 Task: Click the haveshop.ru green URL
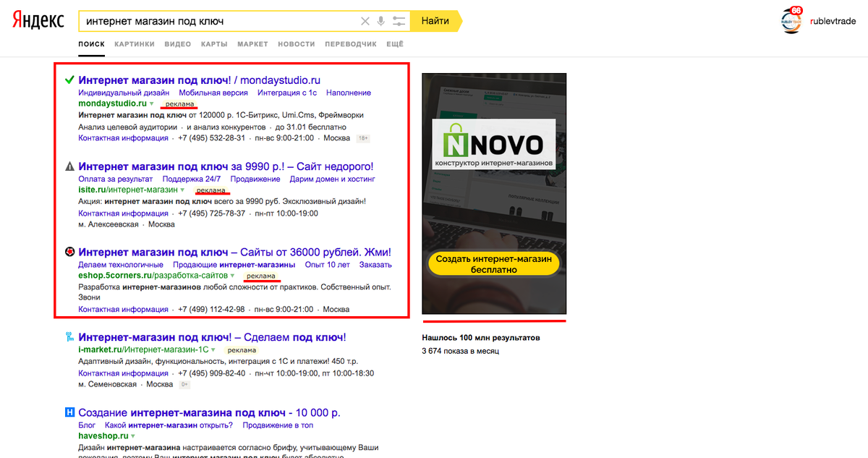103,436
